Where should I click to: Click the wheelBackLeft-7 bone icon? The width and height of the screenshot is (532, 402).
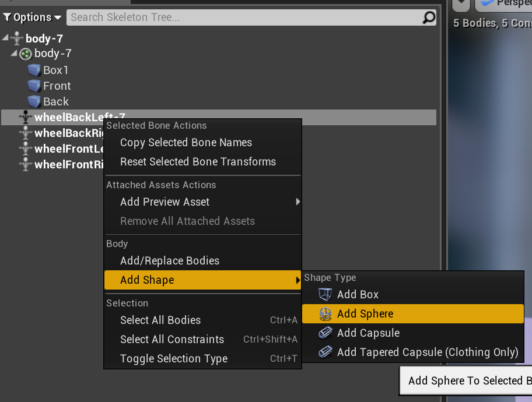tap(25, 117)
